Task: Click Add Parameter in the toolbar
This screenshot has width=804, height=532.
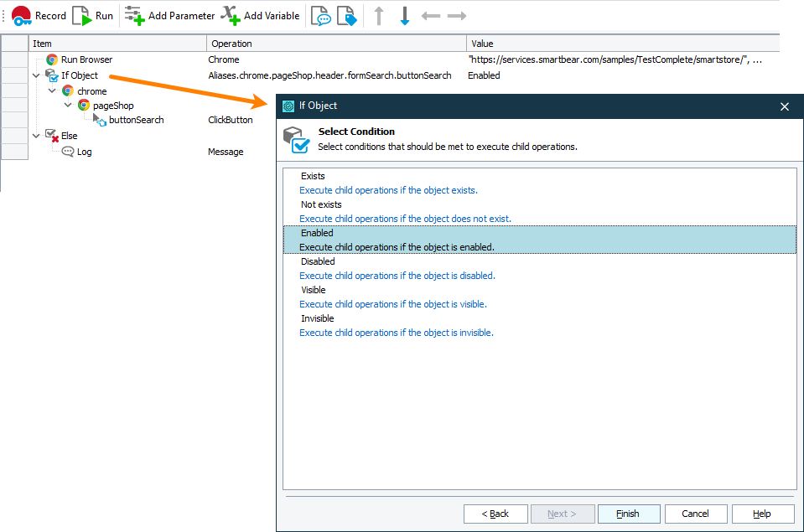Action: tap(169, 15)
